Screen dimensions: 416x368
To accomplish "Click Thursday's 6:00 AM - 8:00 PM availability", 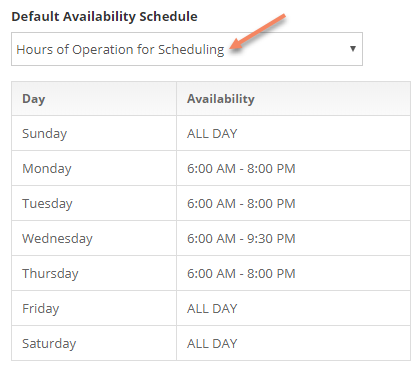I will pos(241,274).
